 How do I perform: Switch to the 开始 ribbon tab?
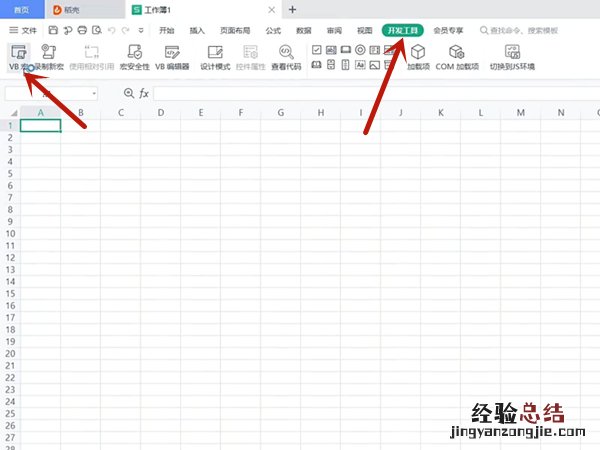(x=166, y=30)
